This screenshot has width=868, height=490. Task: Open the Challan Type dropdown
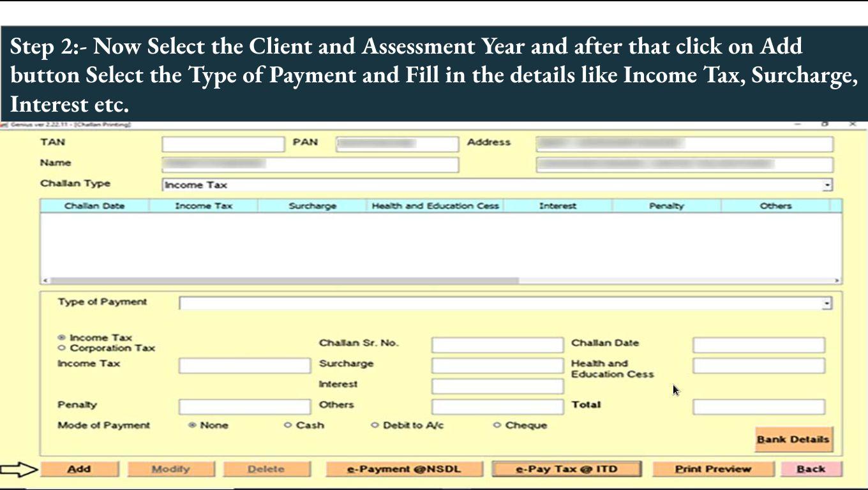(827, 185)
